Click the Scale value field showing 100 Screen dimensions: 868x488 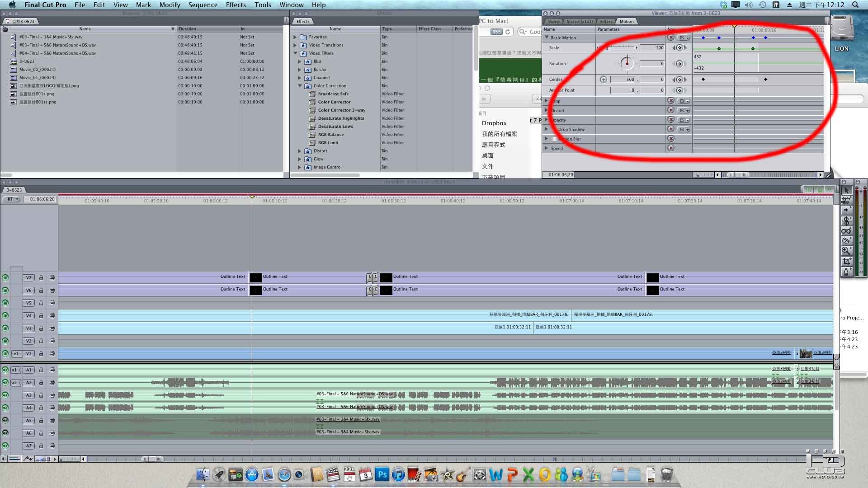[652, 47]
